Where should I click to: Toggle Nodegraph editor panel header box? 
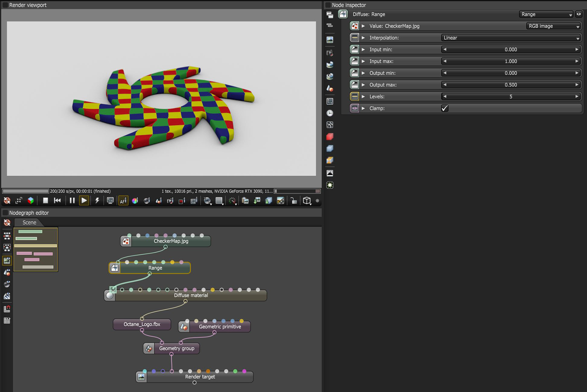[x=5, y=213]
